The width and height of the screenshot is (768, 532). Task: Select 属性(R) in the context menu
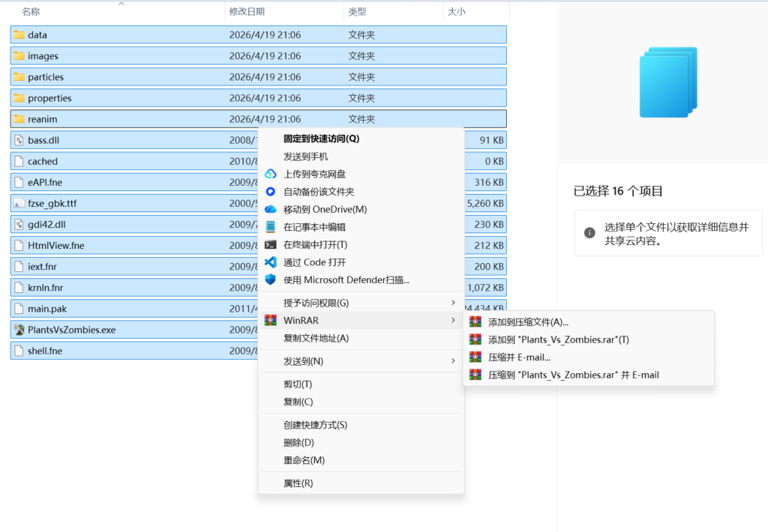coord(298,483)
